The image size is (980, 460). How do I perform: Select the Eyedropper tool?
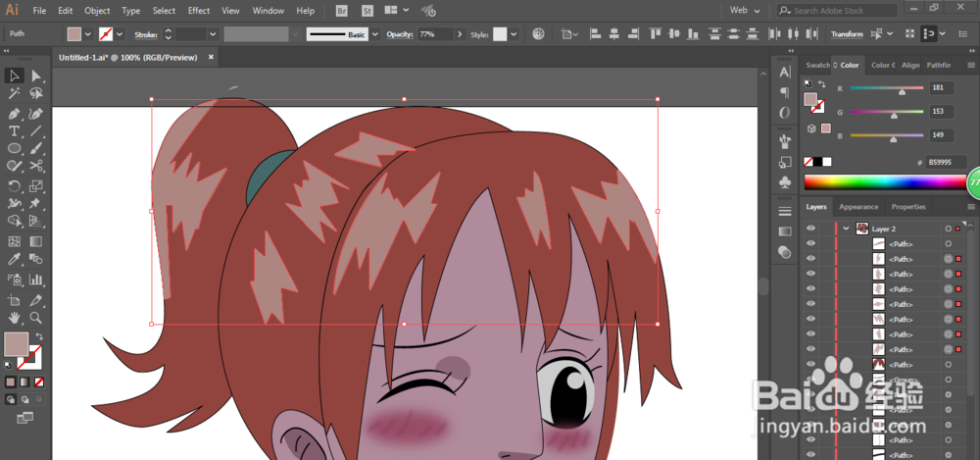coord(14,259)
